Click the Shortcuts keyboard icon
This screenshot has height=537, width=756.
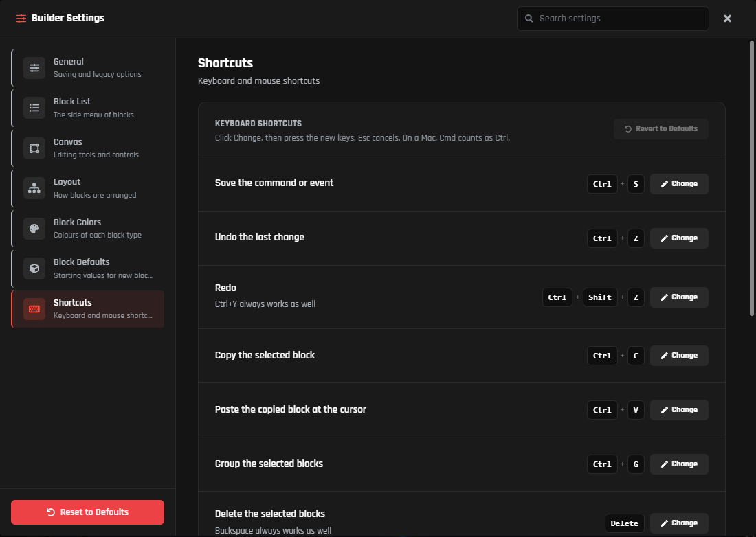click(34, 309)
